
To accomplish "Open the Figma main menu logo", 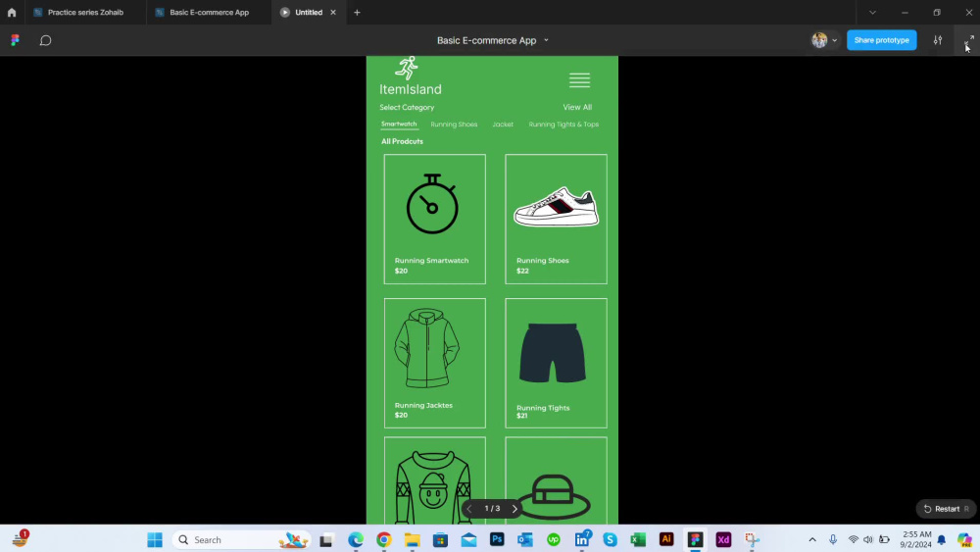I will [x=15, y=40].
